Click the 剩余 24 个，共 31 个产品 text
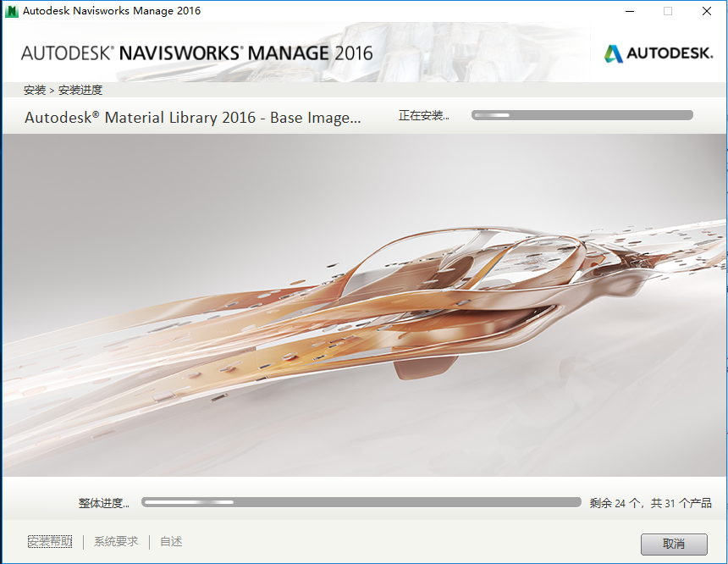 650,503
